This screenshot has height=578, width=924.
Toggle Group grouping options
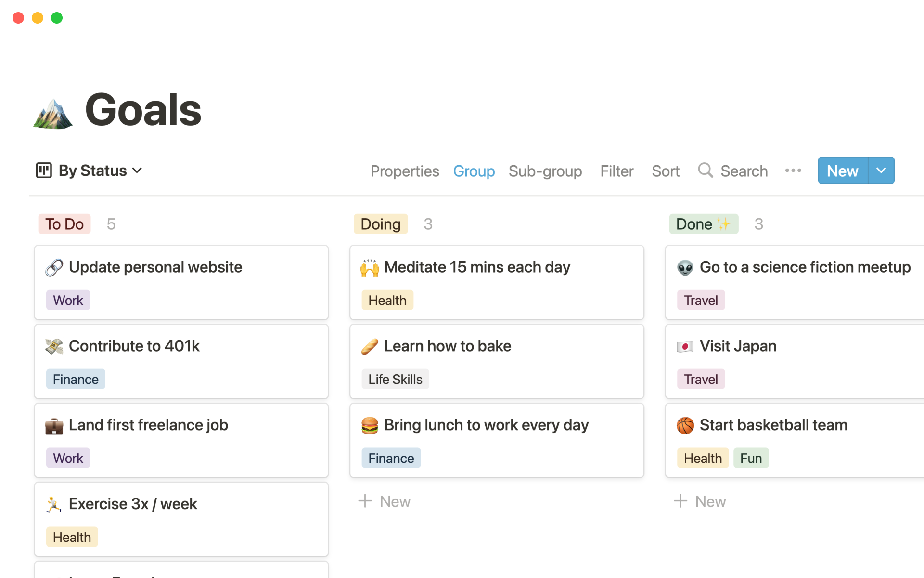tap(473, 171)
